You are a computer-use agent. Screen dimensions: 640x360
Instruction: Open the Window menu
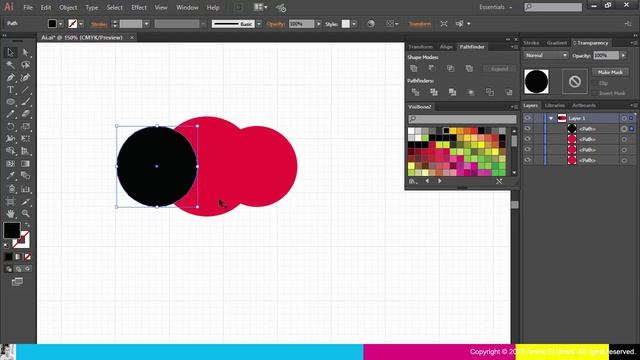coord(187,7)
